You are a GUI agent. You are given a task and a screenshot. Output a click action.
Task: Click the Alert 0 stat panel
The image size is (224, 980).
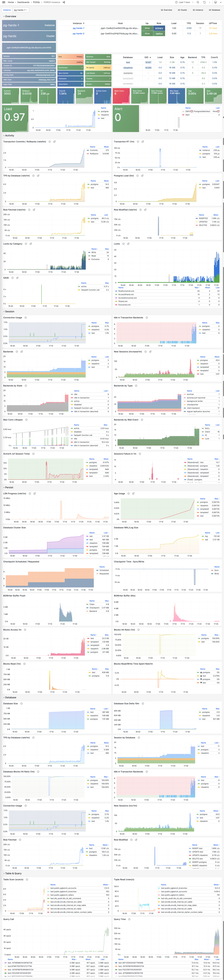pyautogui.click(x=126, y=118)
